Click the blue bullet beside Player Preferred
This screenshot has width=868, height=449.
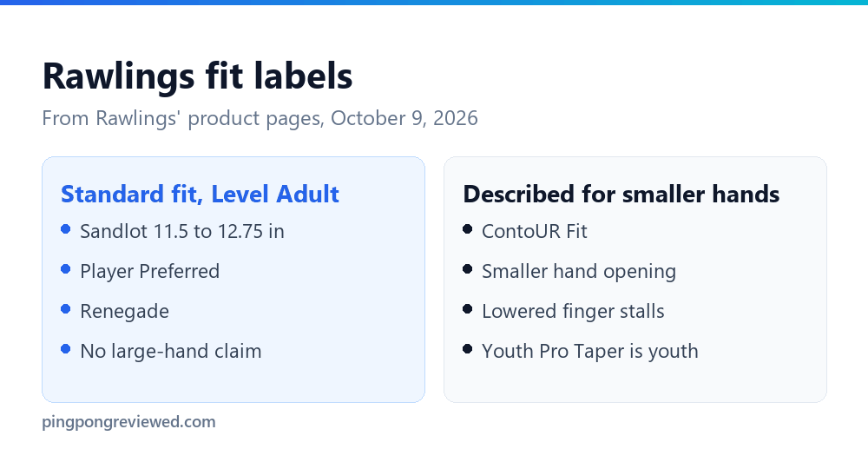(65, 269)
